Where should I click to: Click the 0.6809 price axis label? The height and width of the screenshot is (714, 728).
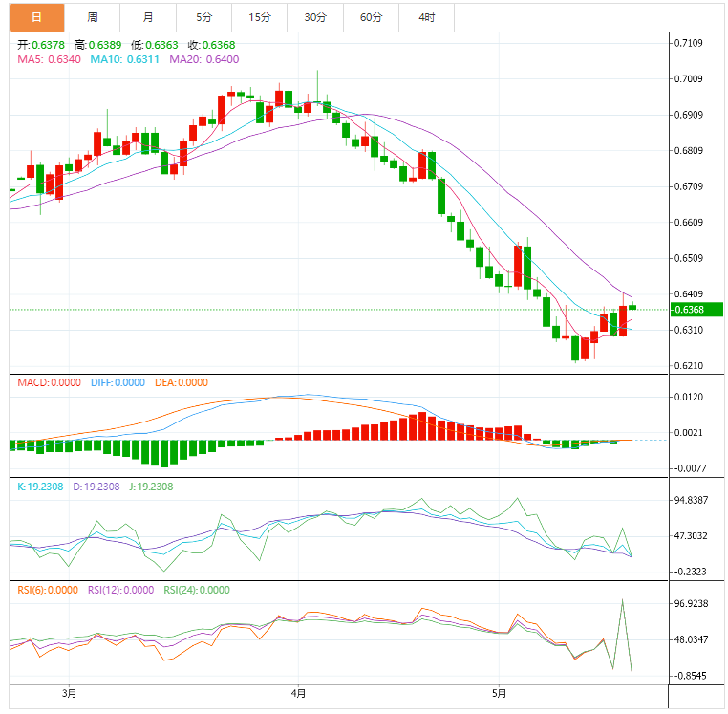tap(689, 150)
